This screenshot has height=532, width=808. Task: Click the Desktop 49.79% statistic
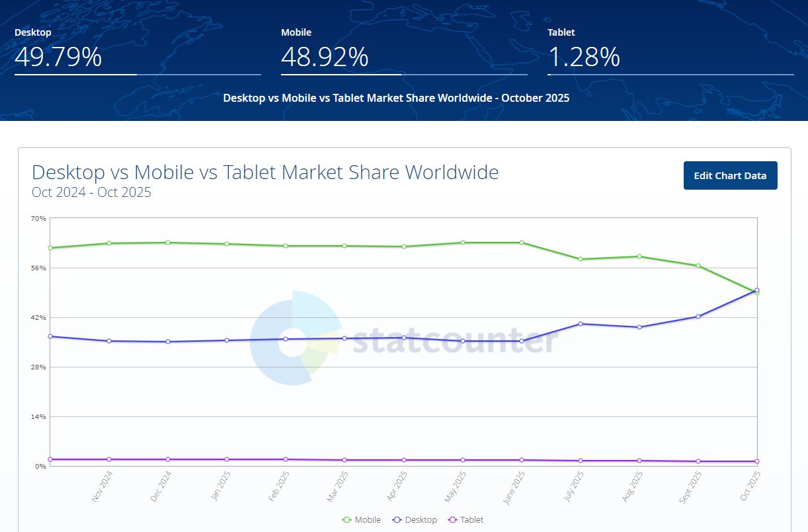click(x=58, y=58)
